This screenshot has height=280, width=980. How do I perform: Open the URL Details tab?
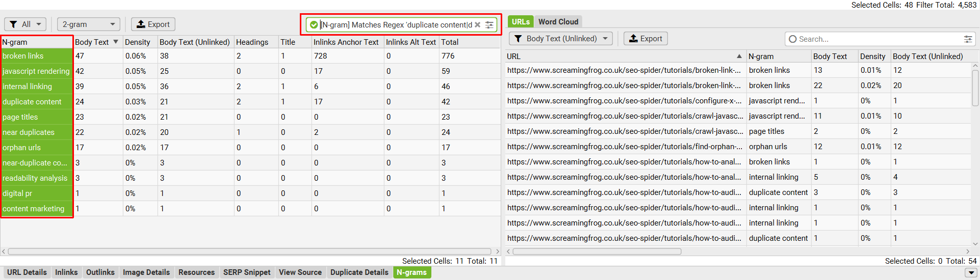pyautogui.click(x=27, y=272)
